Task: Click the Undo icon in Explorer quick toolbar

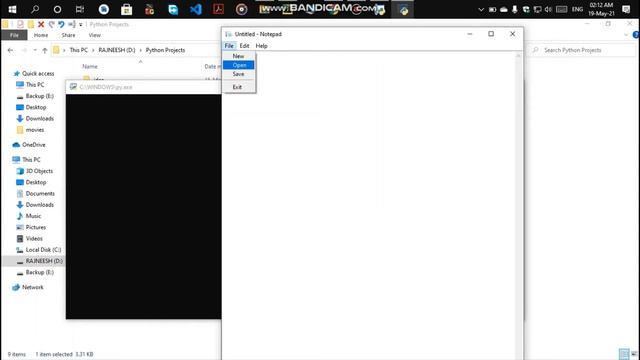Action: [61, 24]
